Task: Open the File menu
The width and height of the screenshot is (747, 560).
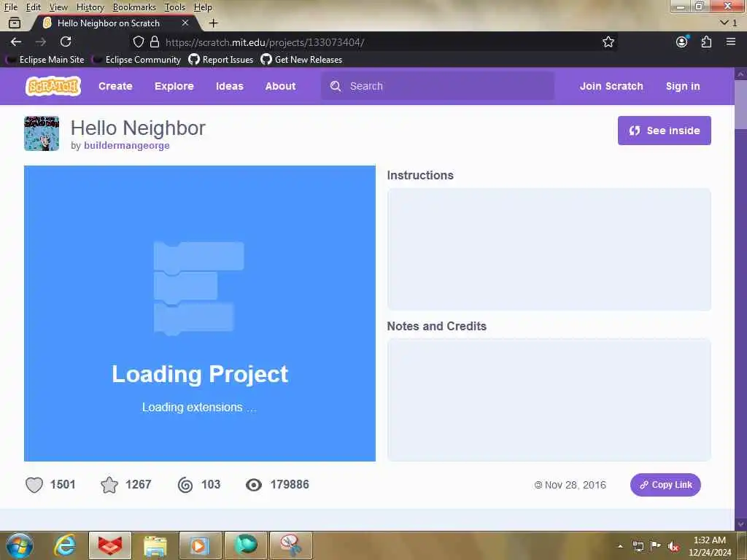Action: tap(10, 7)
